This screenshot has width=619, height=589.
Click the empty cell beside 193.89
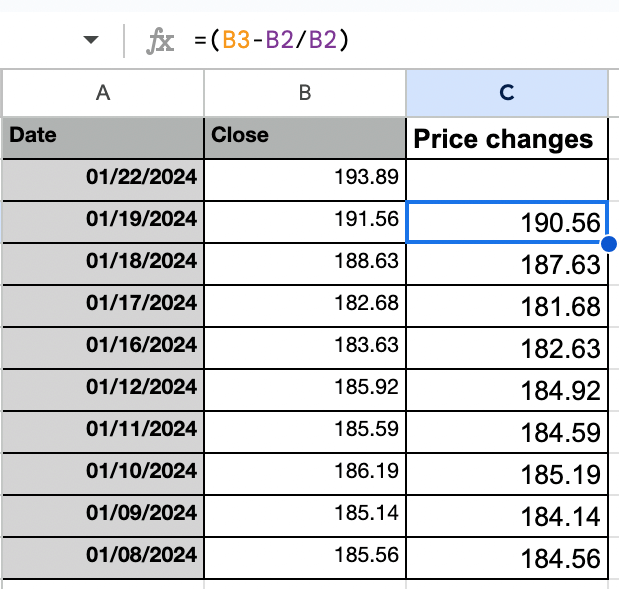507,180
